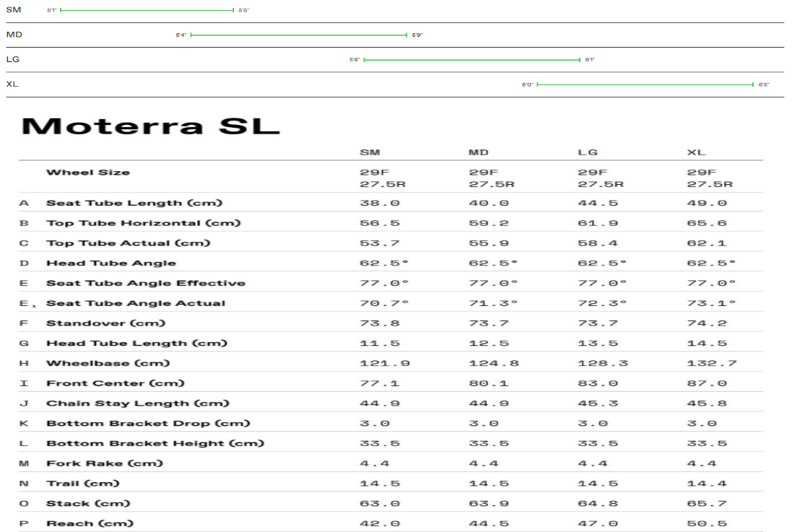The image size is (792, 532).
Task: Select the LG column header in the geometry table
Action: coord(588,152)
